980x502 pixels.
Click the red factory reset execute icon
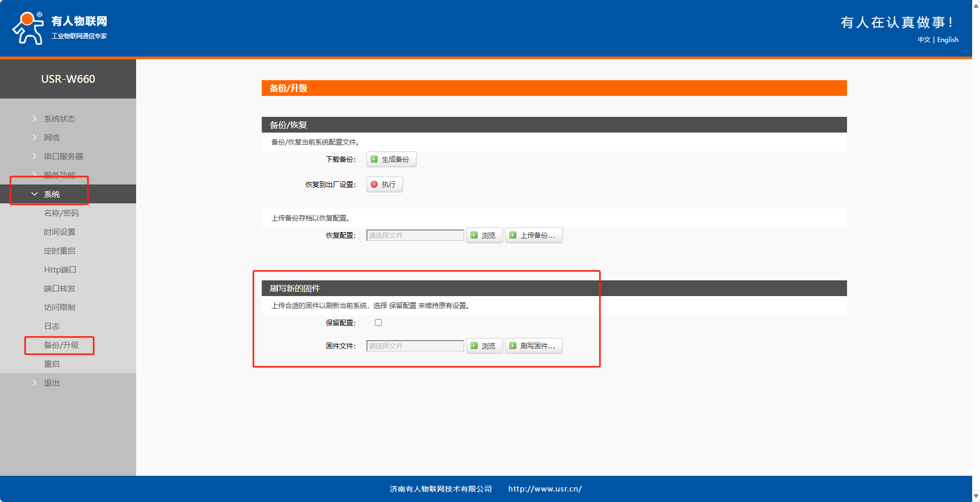pos(374,184)
